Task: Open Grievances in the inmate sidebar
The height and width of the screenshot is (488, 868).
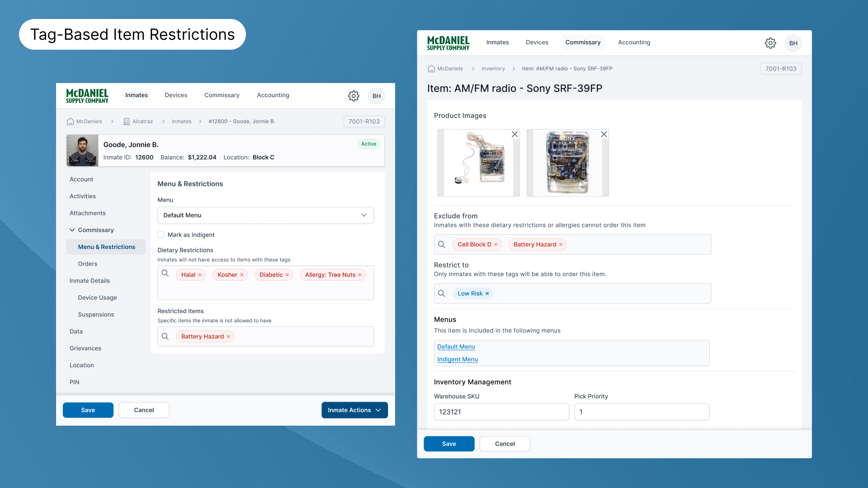Action: pyautogui.click(x=85, y=348)
